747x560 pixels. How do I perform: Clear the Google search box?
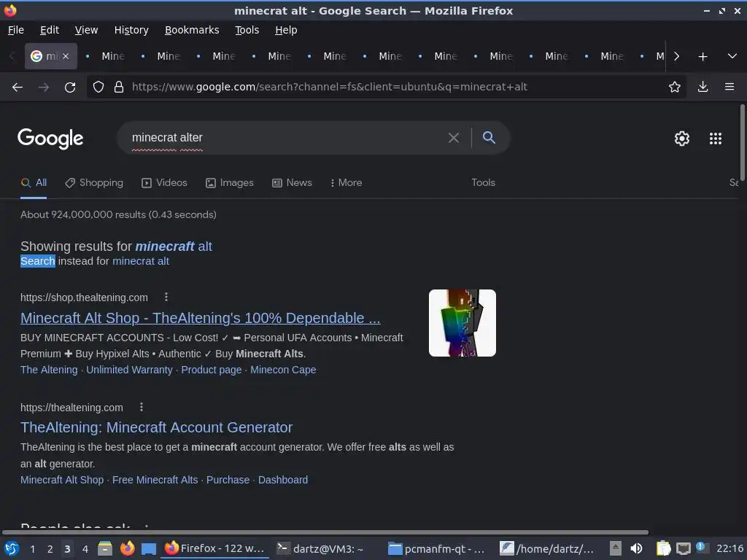tap(454, 138)
